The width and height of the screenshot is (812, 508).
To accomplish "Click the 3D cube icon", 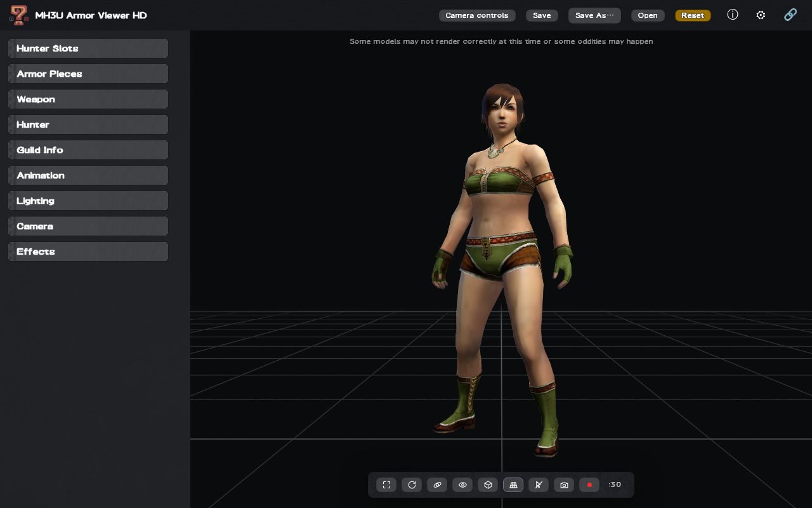I will [488, 485].
